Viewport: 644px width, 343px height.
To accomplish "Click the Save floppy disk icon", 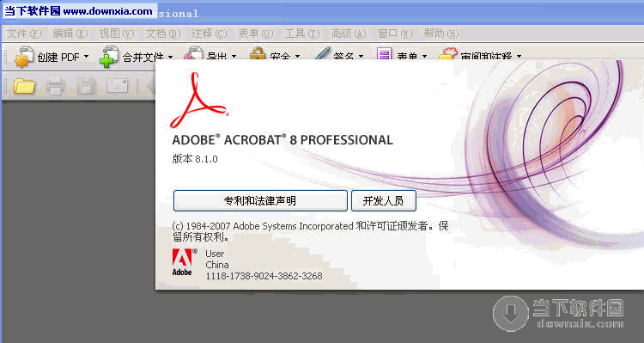I will coord(86,86).
